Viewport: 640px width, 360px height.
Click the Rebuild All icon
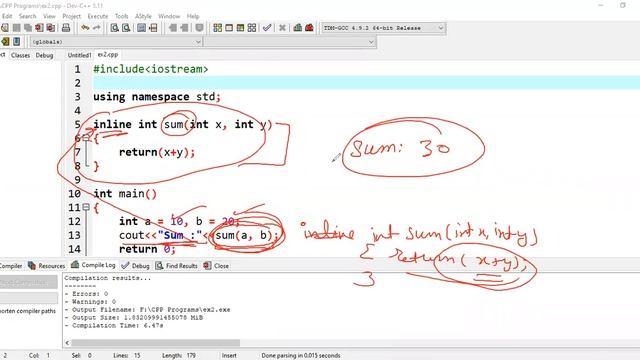click(x=252, y=28)
